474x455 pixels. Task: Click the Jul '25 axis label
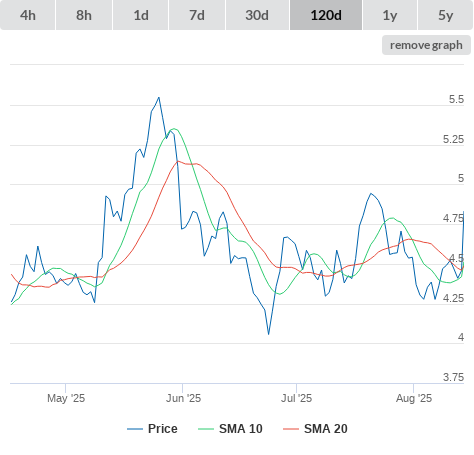tap(296, 398)
